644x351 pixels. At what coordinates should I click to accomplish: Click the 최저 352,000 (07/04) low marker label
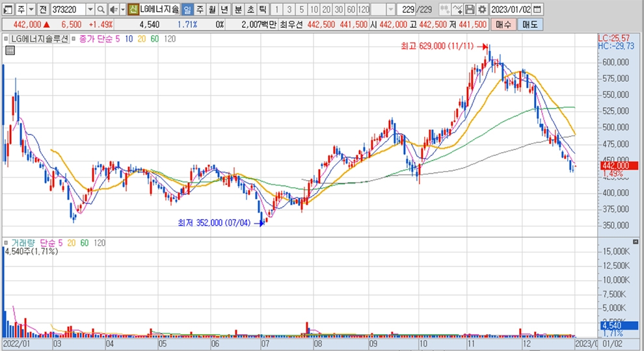click(214, 222)
